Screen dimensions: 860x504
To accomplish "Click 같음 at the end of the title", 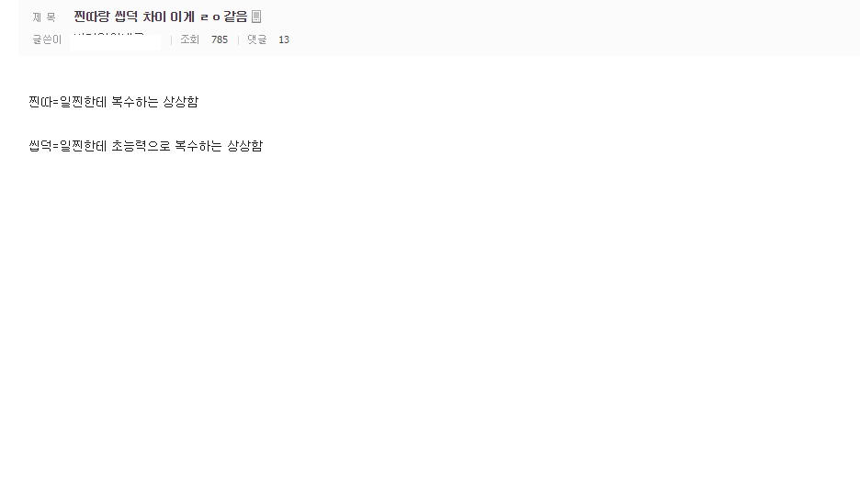I will pyautogui.click(x=236, y=17).
